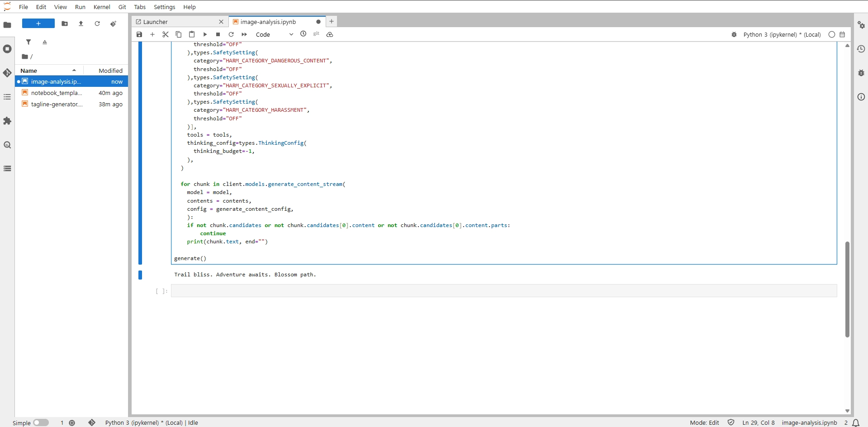The width and height of the screenshot is (868, 427).
Task: Sort files by Name column header
Action: (49, 71)
